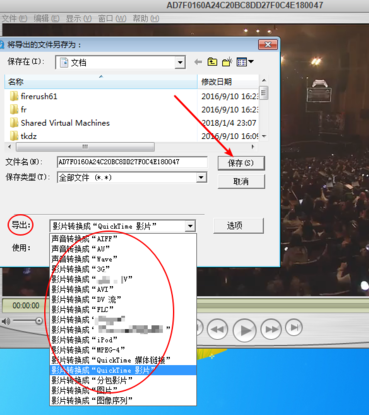
Task: Choose 影片转换成 "DV 流" export option
Action: (x=123, y=299)
